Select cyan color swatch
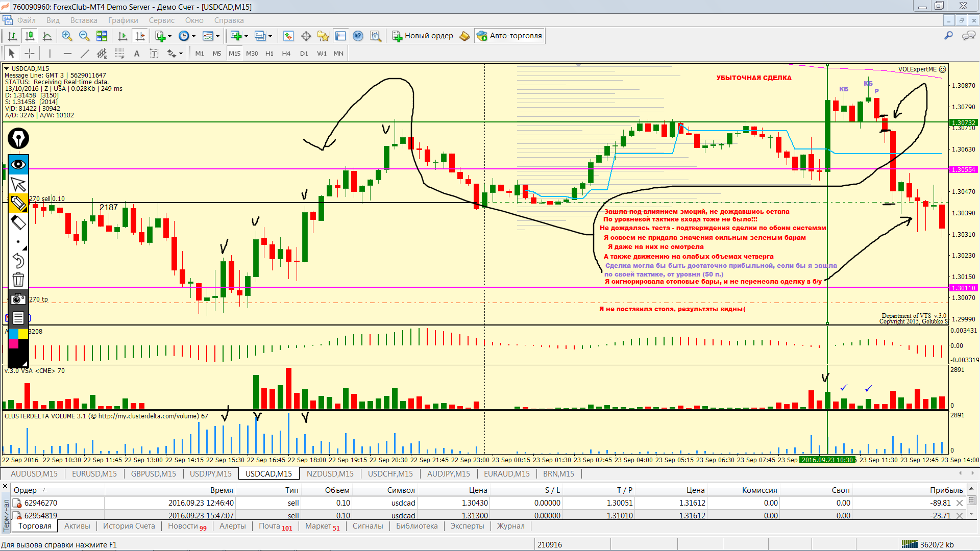The height and width of the screenshot is (551, 980). tap(14, 334)
